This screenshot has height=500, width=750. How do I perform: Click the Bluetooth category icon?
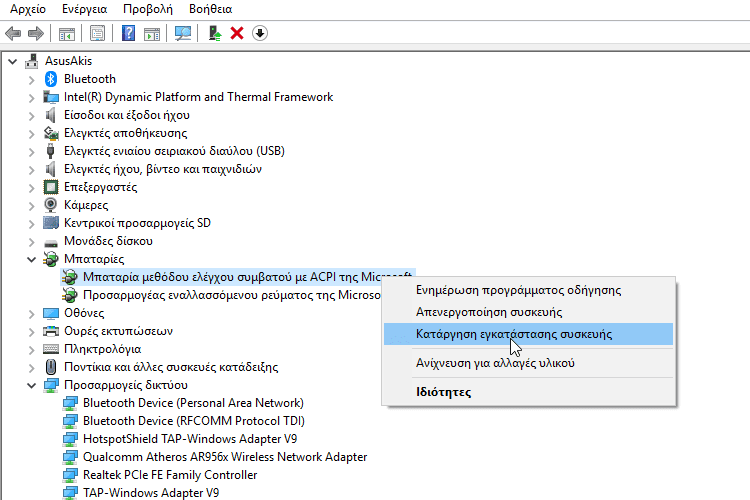click(x=51, y=79)
